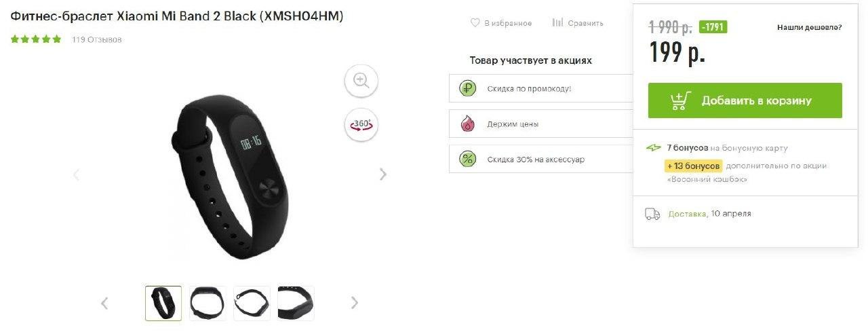Click the ruble promo code discount icon
Screen dimensions: 868x334
467,89
